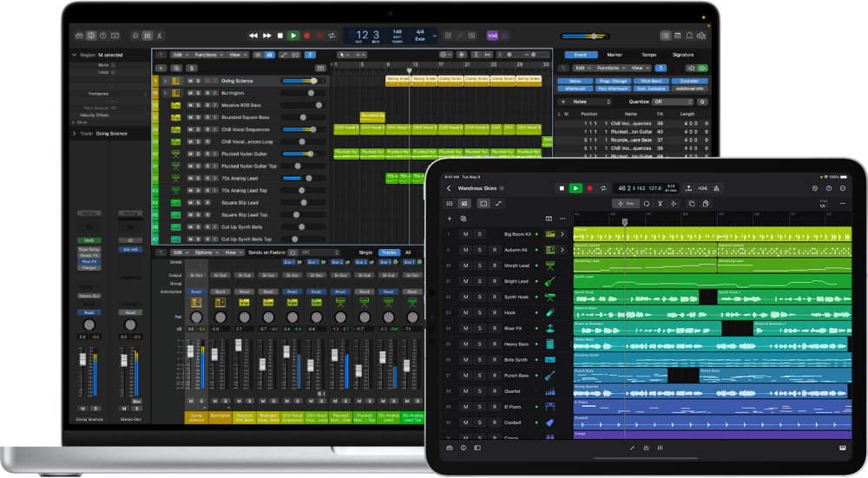Open the iPad grid browser view icon
The width and height of the screenshot is (868, 478).
450,204
